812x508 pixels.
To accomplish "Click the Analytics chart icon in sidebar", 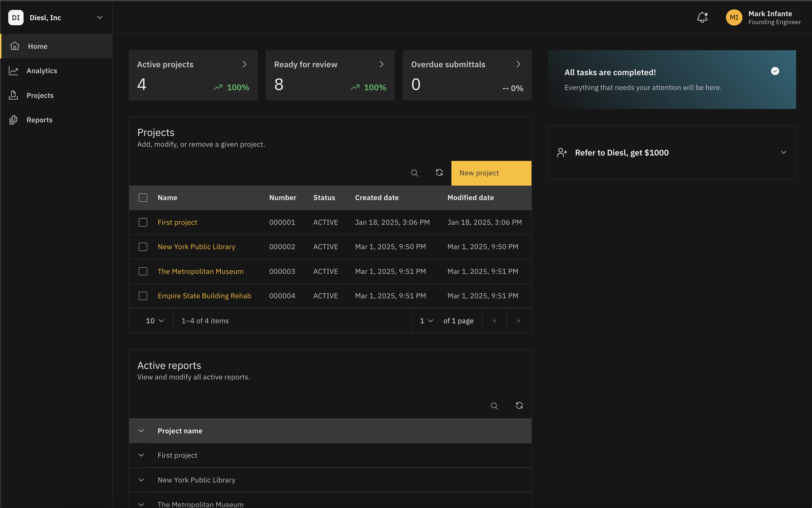I will pyautogui.click(x=13, y=71).
